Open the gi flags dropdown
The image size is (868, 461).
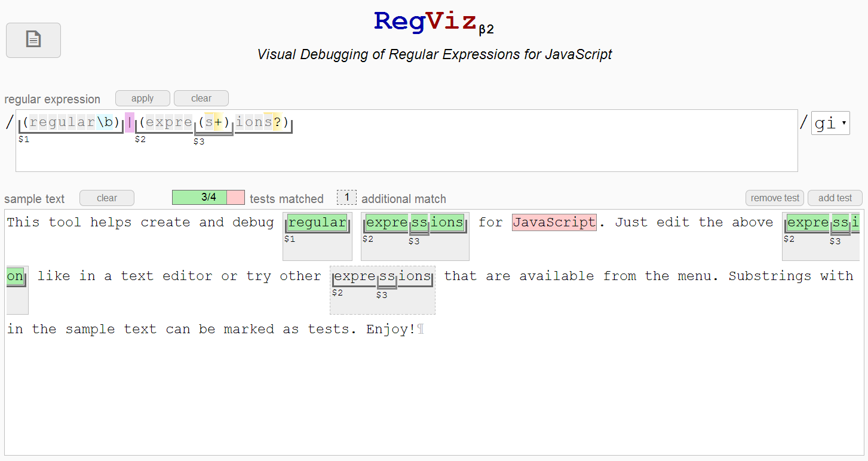pos(830,123)
